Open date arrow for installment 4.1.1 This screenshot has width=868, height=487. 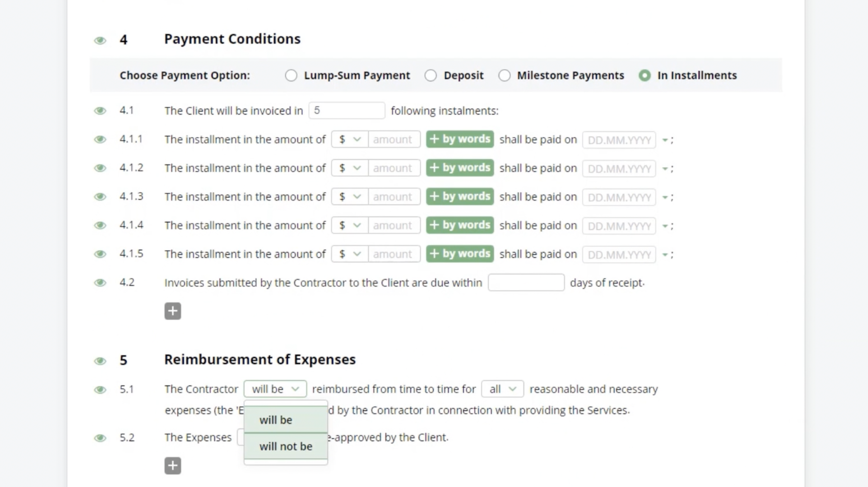coord(665,140)
